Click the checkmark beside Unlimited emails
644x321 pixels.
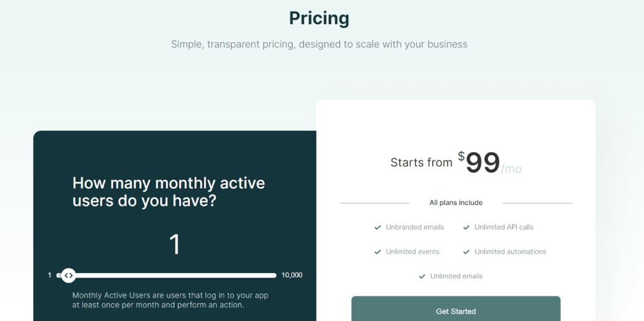tap(422, 276)
